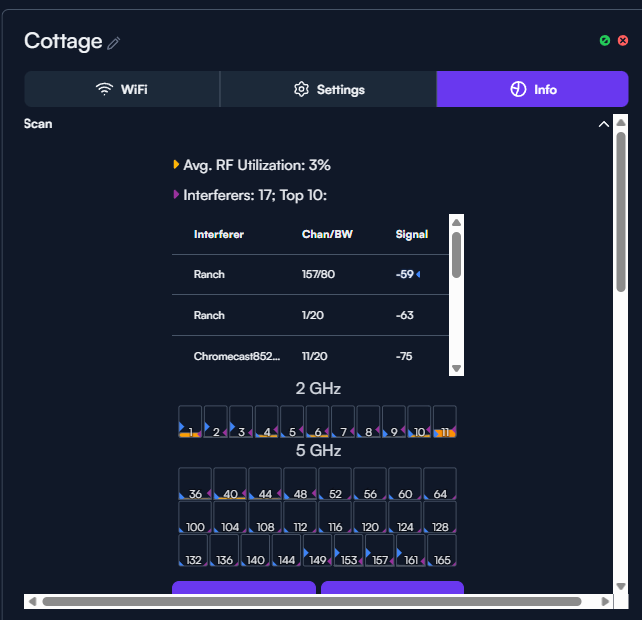Screen dimensions: 642x620
Task: Click the interferer list scroll-down arrow
Action: point(456,368)
